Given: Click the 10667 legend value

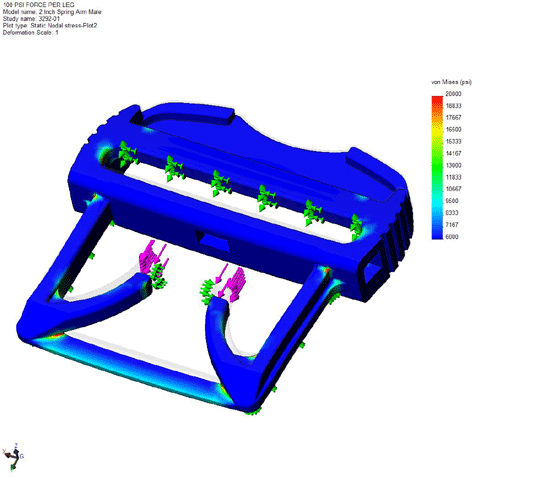Looking at the screenshot, I should pyautogui.click(x=453, y=189).
